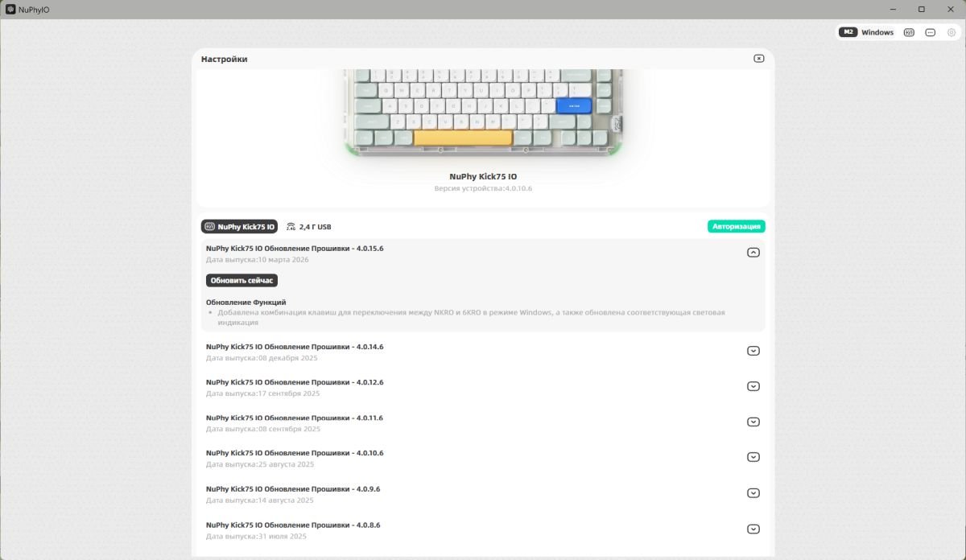Click the NuPhy Kick75 keyboard image

tap(483, 112)
